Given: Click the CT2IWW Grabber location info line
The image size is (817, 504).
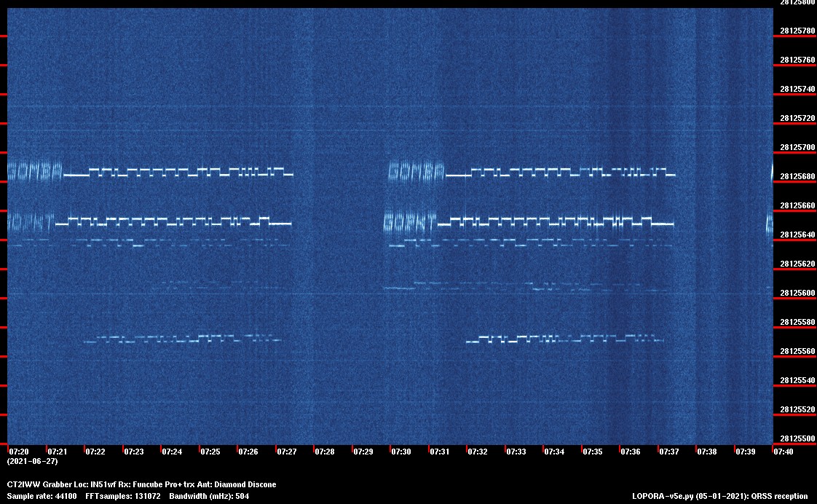Looking at the screenshot, I should [x=142, y=485].
